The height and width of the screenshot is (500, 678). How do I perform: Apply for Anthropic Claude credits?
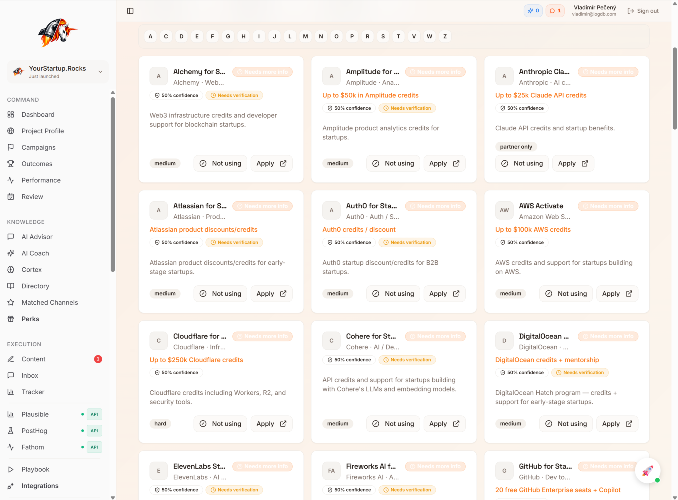coord(571,163)
